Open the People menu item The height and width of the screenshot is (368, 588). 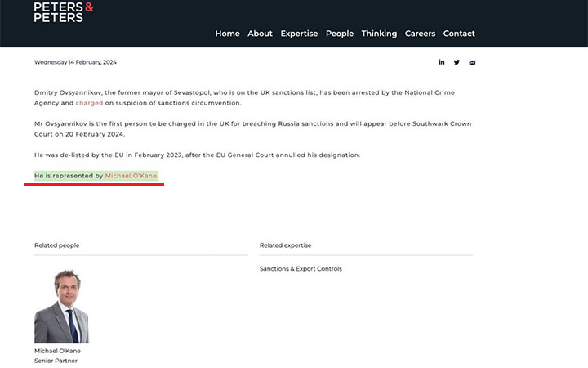click(340, 34)
